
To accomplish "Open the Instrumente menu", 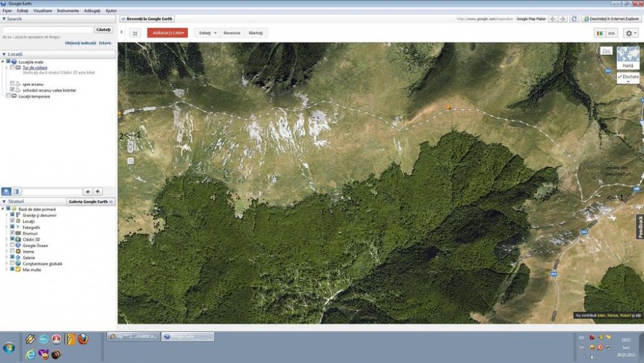I will 68,11.
